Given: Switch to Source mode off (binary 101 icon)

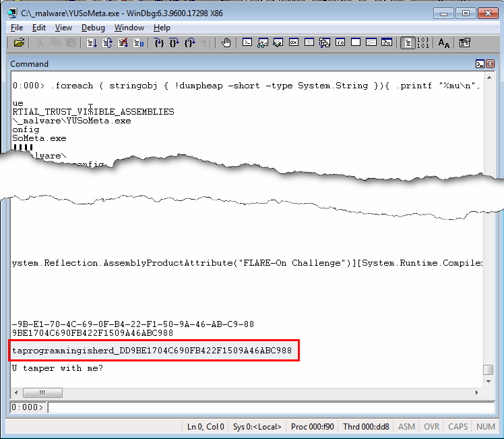Looking at the screenshot, I should pyautogui.click(x=423, y=43).
